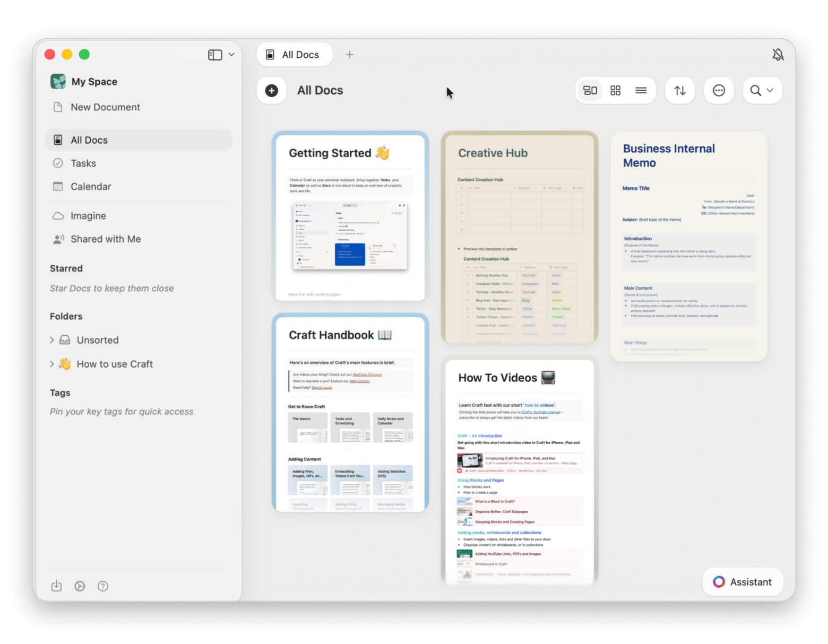Select the How to use Craft wave icon
The image size is (828, 644).
65,364
